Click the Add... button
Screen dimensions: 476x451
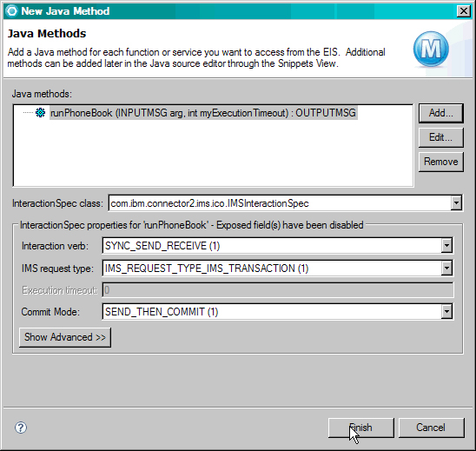[x=440, y=113]
